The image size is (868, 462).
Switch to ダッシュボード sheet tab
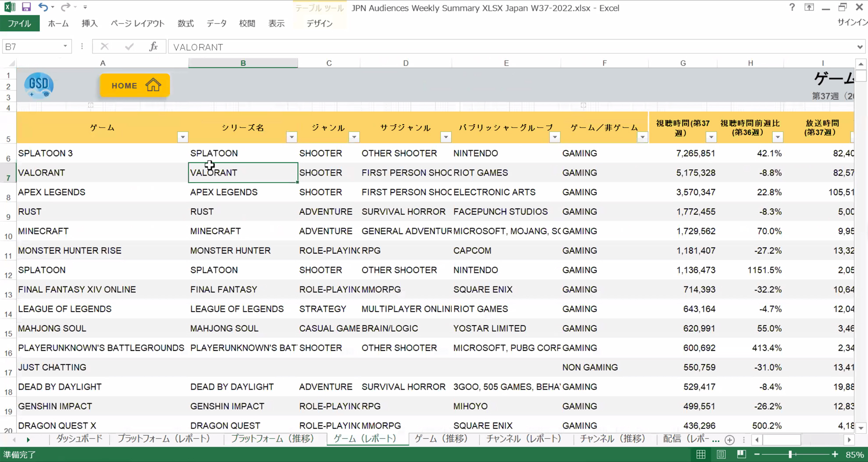(79, 439)
